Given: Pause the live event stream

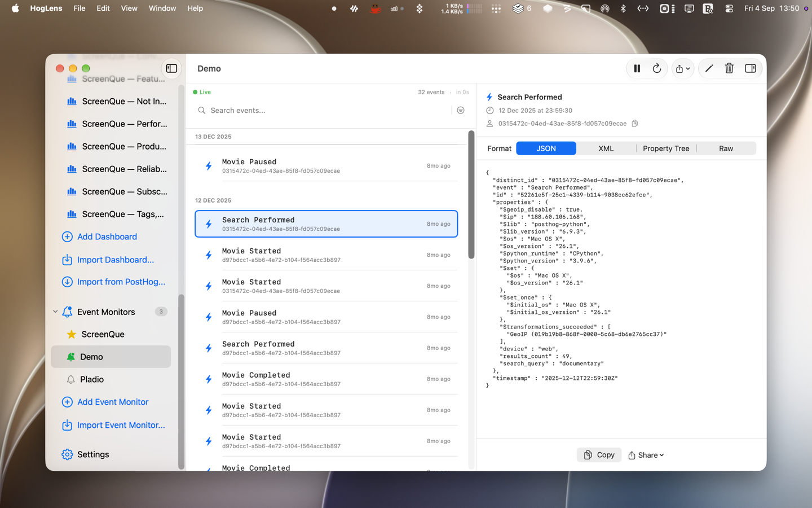Looking at the screenshot, I should tap(637, 68).
